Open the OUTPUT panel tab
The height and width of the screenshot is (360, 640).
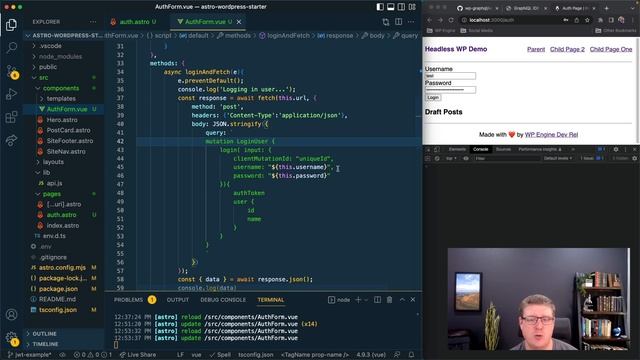tap(178, 300)
